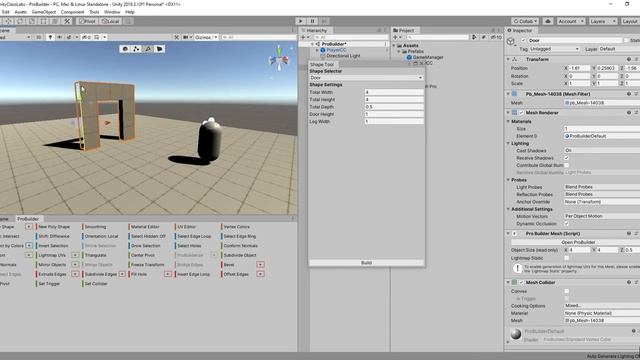This screenshot has height=360, width=640.
Task: Open the Collab dropdown
Action: click(525, 21)
